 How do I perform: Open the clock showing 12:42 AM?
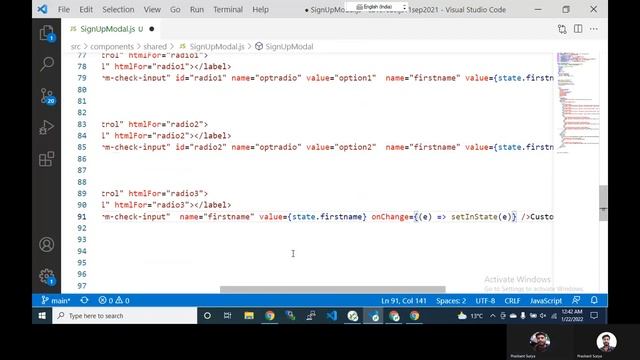click(572, 315)
